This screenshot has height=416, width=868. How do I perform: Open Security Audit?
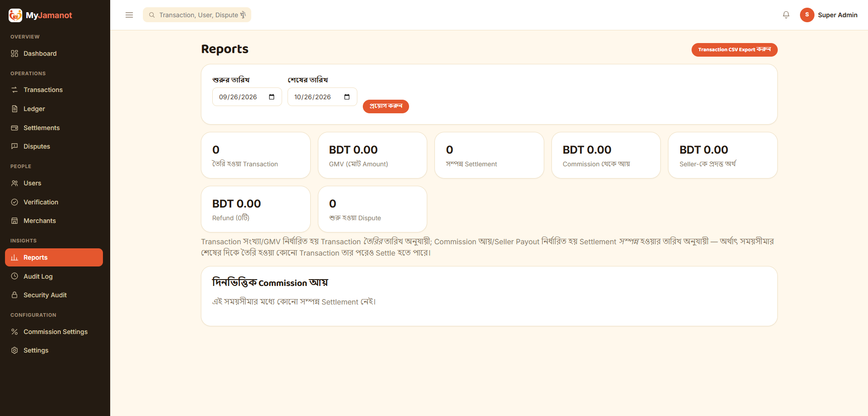54,295
